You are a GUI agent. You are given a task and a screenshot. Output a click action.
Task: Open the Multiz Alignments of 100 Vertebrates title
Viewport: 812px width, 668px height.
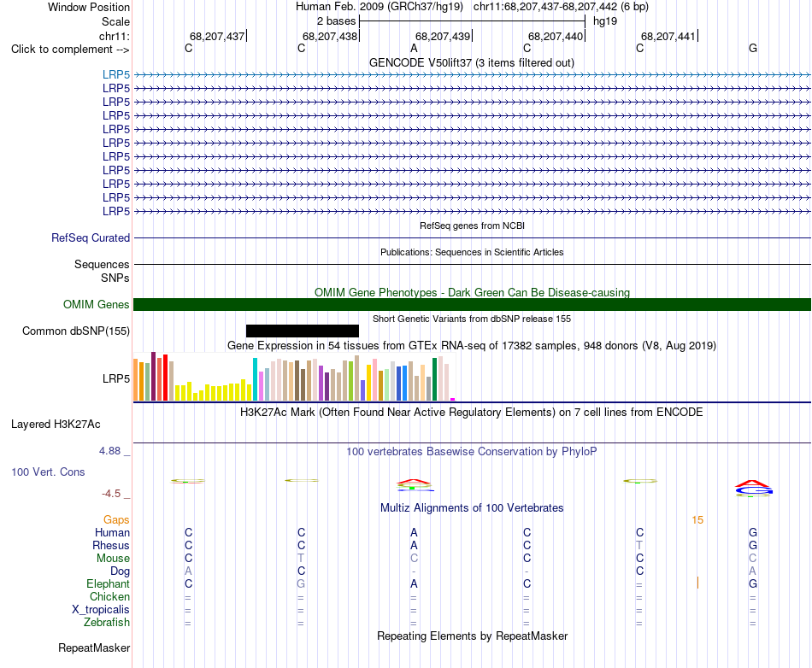click(x=472, y=508)
